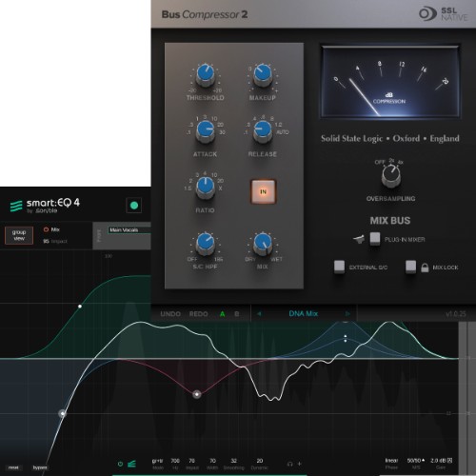Click bypass button in smart:EQ
Image resolution: width=476 pixels, height=476 pixels.
[40, 467]
